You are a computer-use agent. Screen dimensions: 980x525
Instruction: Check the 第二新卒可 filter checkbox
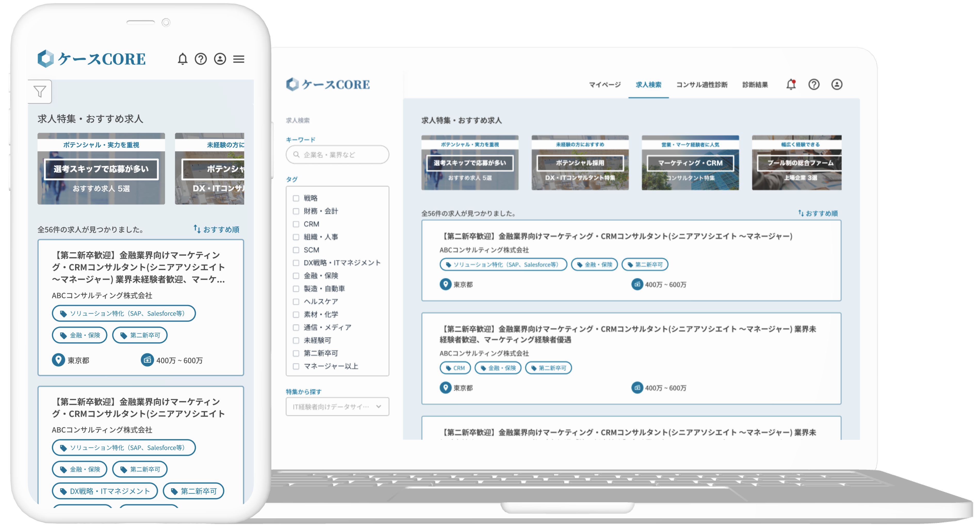pos(296,353)
